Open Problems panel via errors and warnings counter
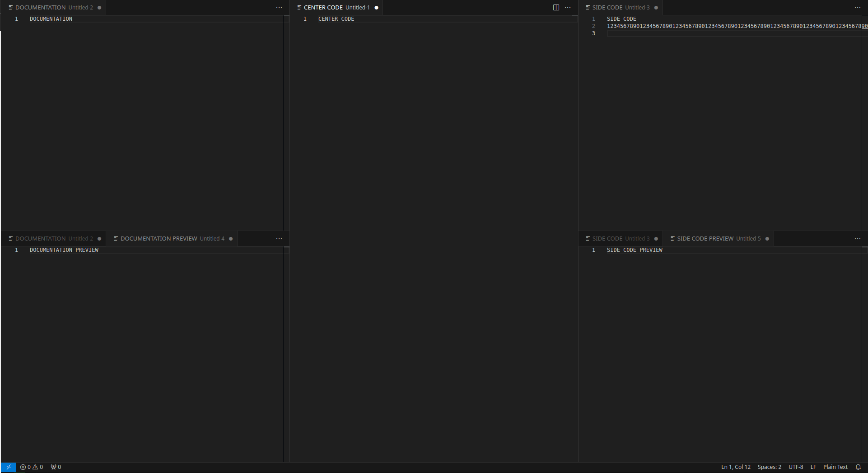868x473 pixels. pos(31,467)
